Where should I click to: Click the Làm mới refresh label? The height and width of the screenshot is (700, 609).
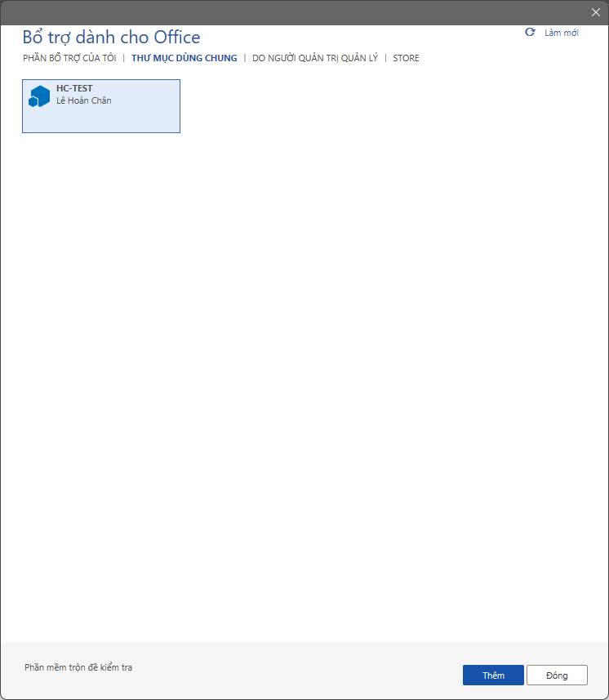click(562, 33)
